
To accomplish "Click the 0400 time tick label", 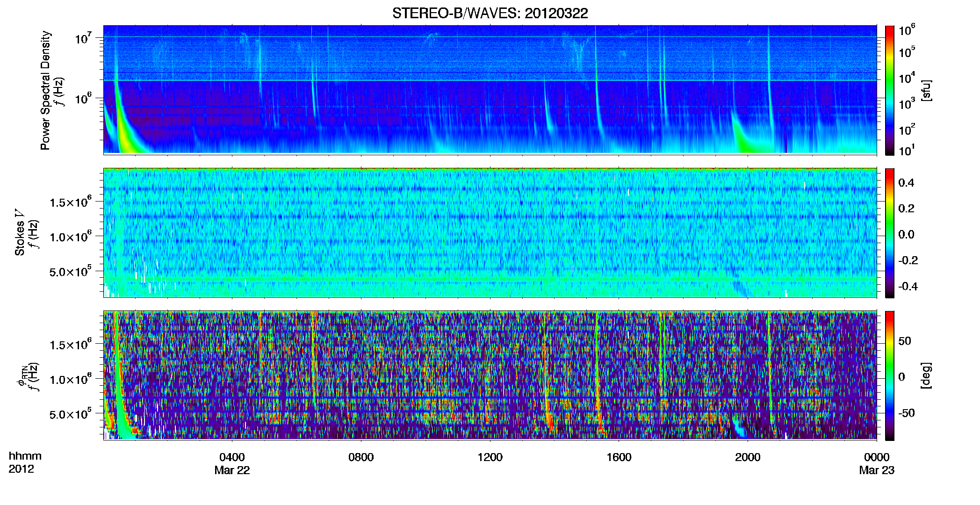I will [x=232, y=457].
